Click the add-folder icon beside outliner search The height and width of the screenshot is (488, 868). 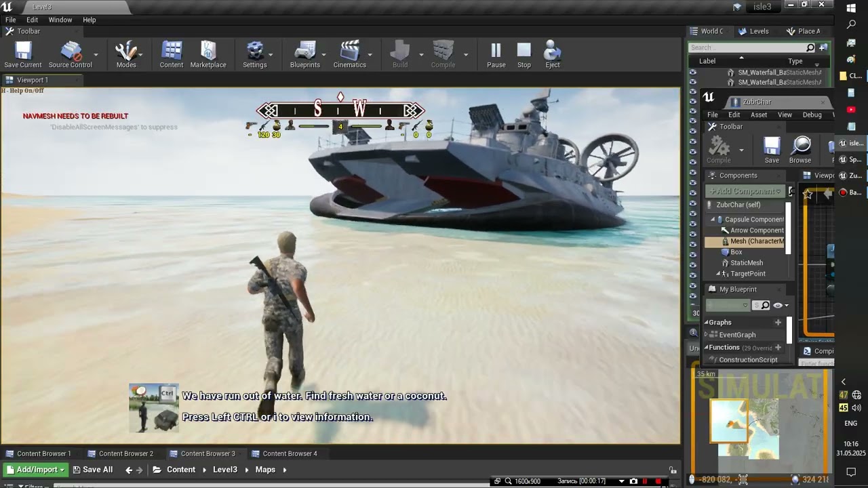[823, 47]
